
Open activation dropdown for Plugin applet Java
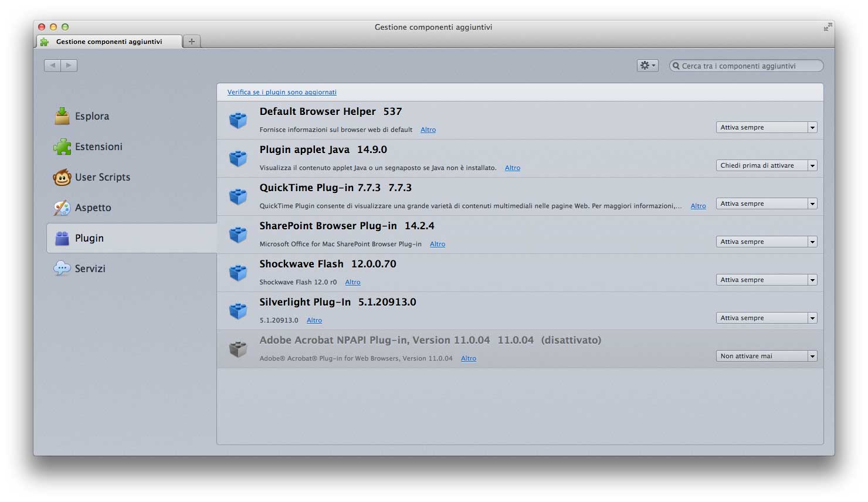766,165
